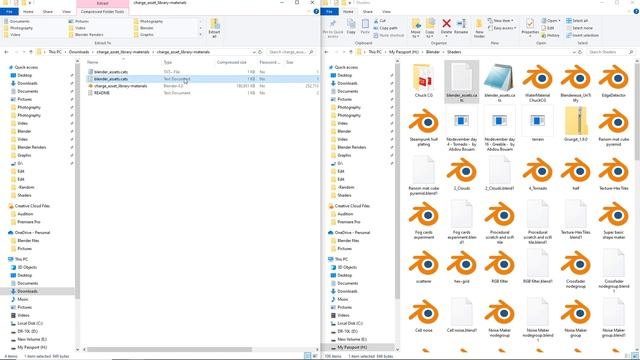Open File menu in charge_asset_library-materials window
Image resolution: width=640 pixels, height=360 pixels.
[x=9, y=11]
